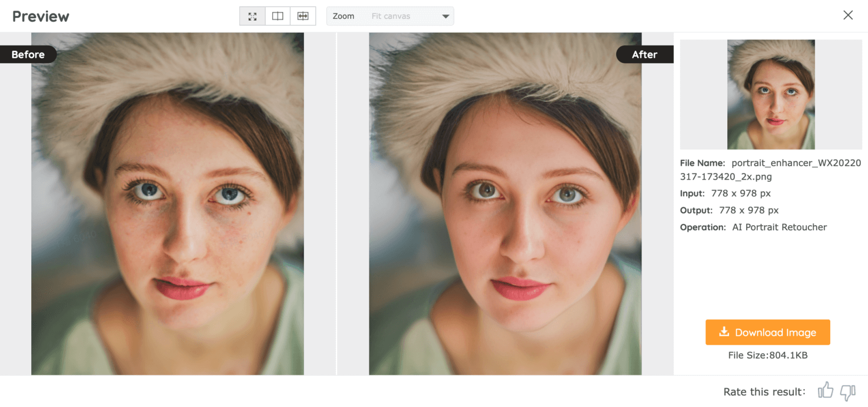Close the Preview window with the X icon
Image resolution: width=868 pixels, height=407 pixels.
tap(847, 15)
